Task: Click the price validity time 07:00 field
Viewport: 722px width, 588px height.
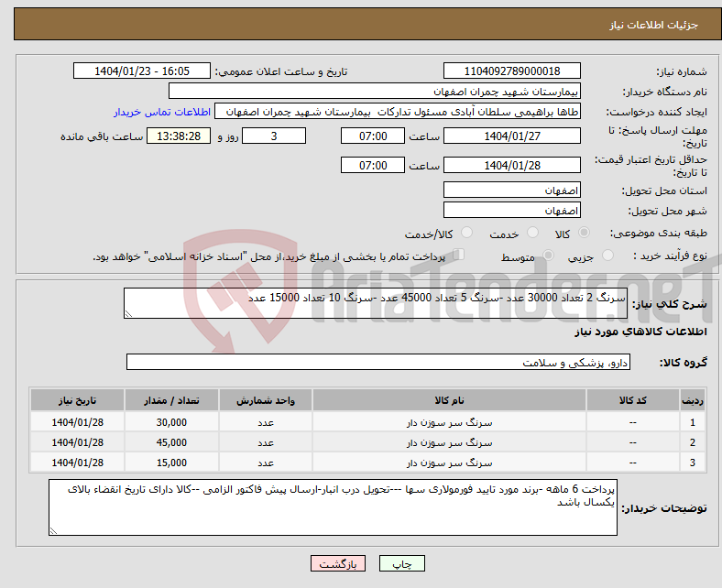Action: (373, 165)
